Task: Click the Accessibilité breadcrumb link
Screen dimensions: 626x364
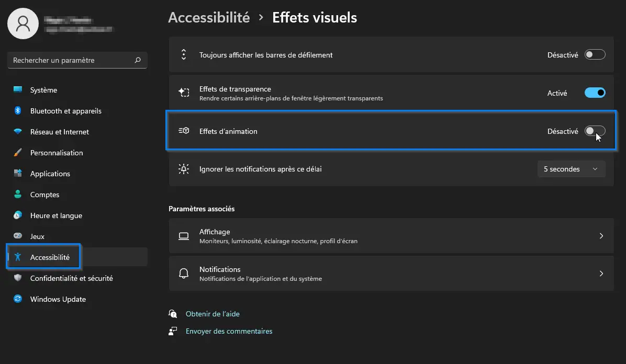Action: tap(209, 18)
